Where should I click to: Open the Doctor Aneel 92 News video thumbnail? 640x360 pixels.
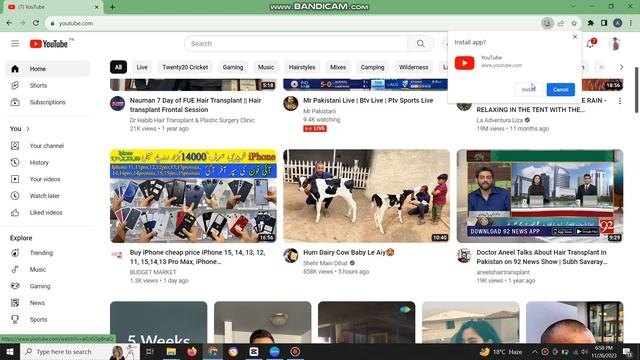540,196
